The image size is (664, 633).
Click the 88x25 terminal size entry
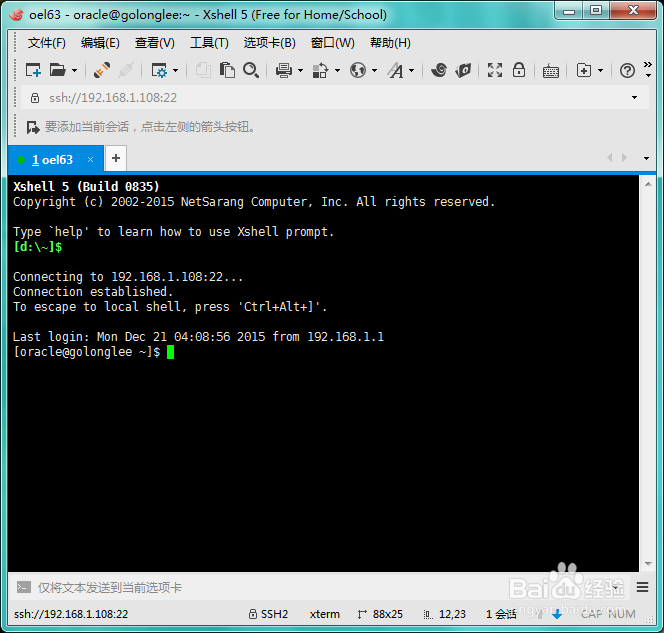[x=380, y=614]
